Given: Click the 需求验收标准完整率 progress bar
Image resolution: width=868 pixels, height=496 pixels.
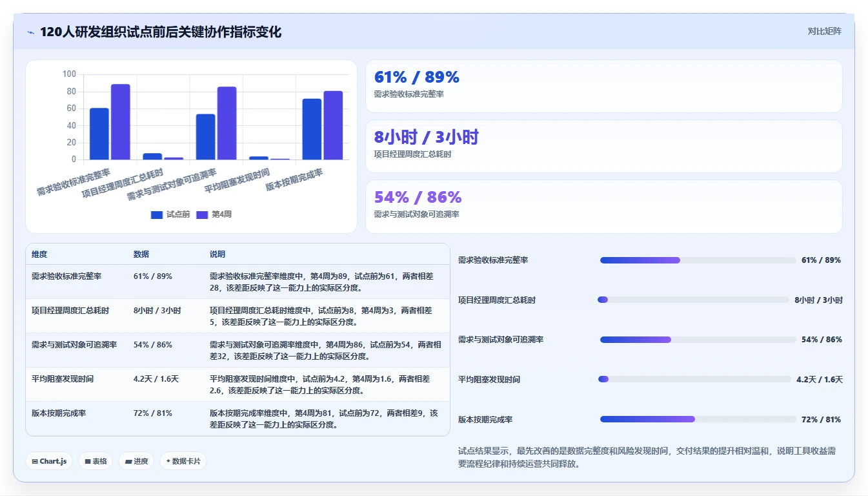Looking at the screenshot, I should pos(698,260).
